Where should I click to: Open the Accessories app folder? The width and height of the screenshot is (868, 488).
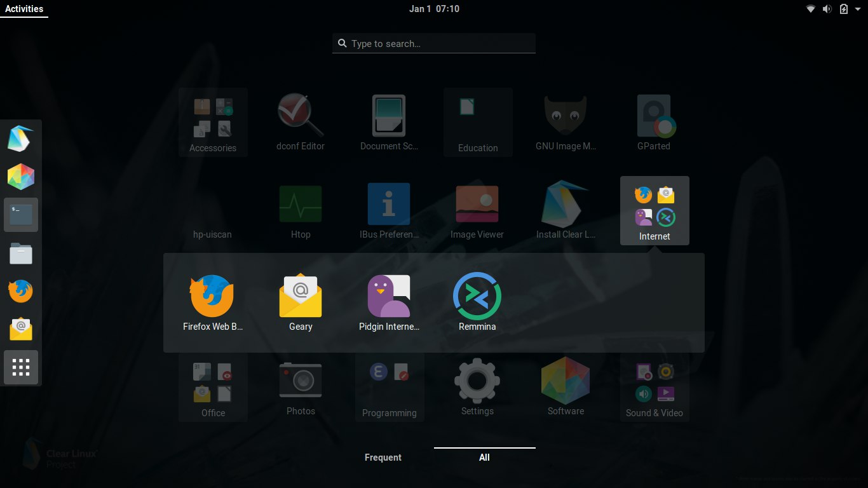click(213, 122)
